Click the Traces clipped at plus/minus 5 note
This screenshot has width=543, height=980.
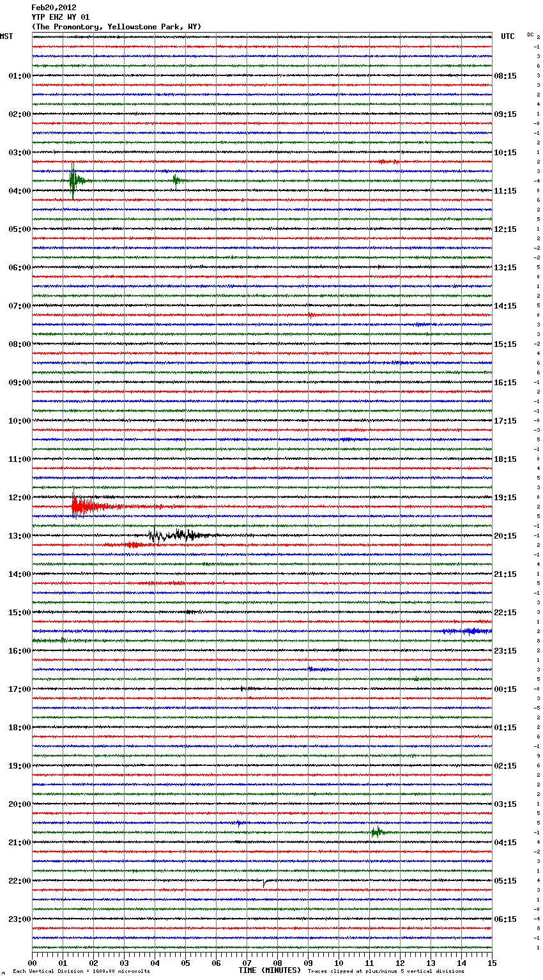tap(386, 972)
